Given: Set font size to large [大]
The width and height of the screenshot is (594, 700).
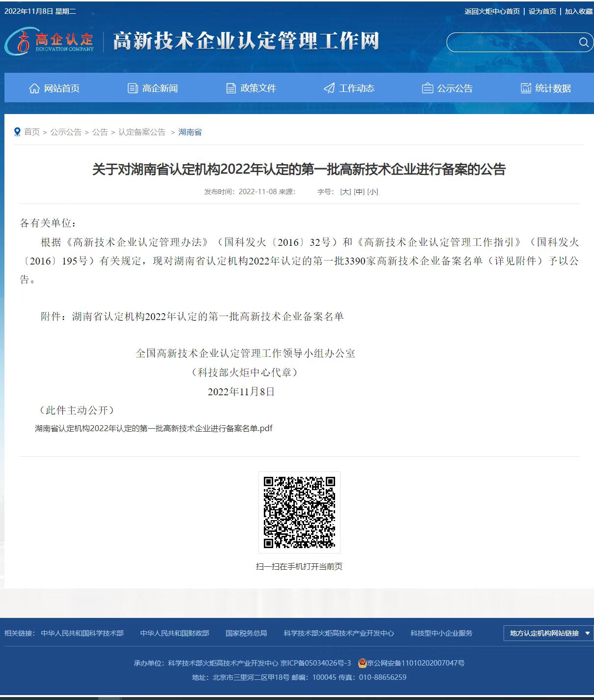Looking at the screenshot, I should pyautogui.click(x=345, y=192).
